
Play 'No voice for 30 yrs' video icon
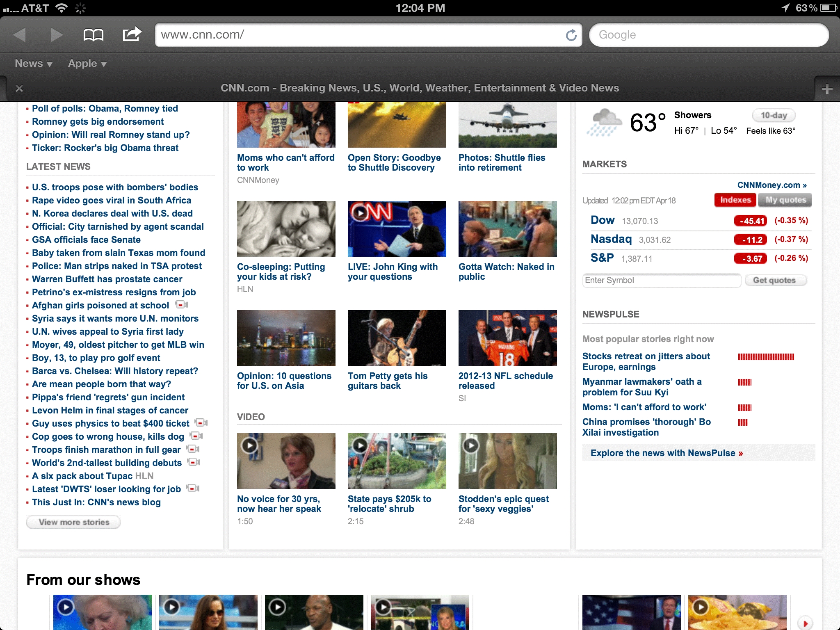(x=249, y=445)
